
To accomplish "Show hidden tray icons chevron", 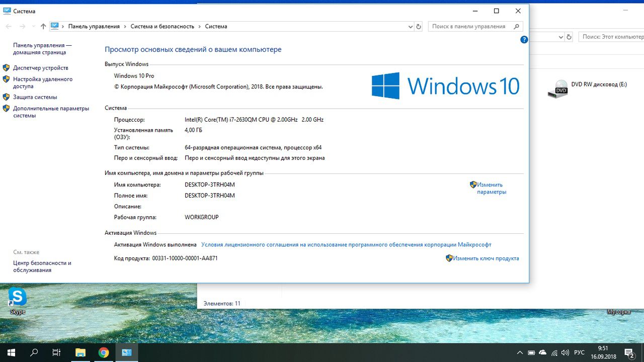I will (x=520, y=353).
